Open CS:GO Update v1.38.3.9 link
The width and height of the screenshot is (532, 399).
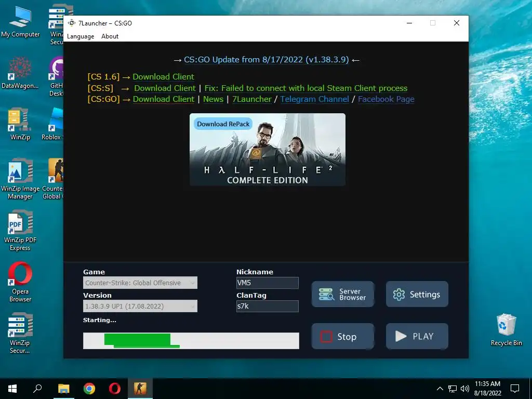click(267, 60)
